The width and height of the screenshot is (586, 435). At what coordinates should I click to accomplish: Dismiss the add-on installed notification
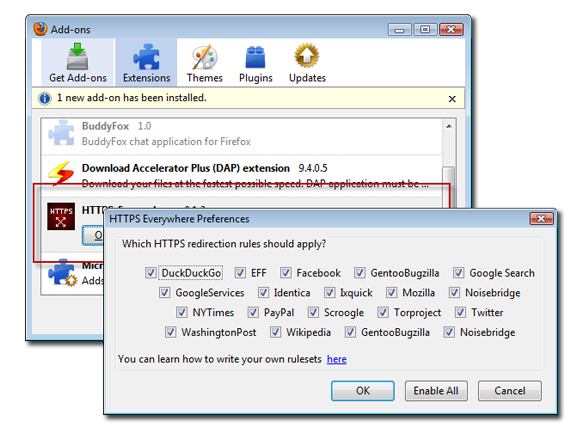click(452, 99)
